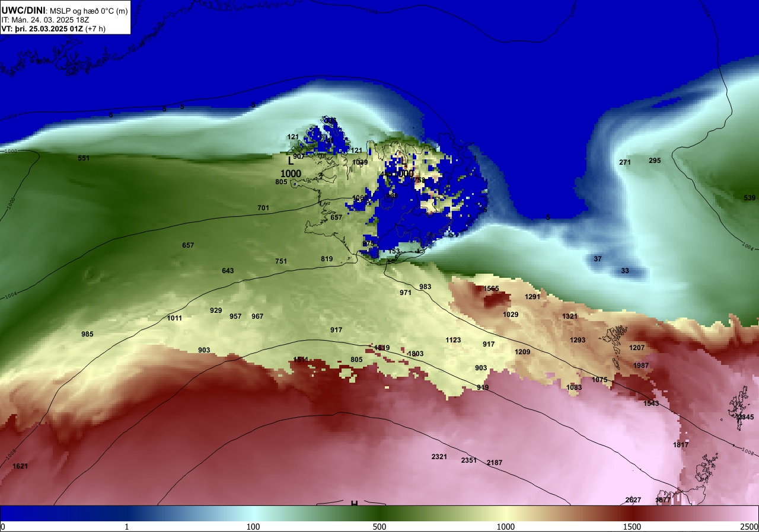Click the 271 height value

pos(625,162)
